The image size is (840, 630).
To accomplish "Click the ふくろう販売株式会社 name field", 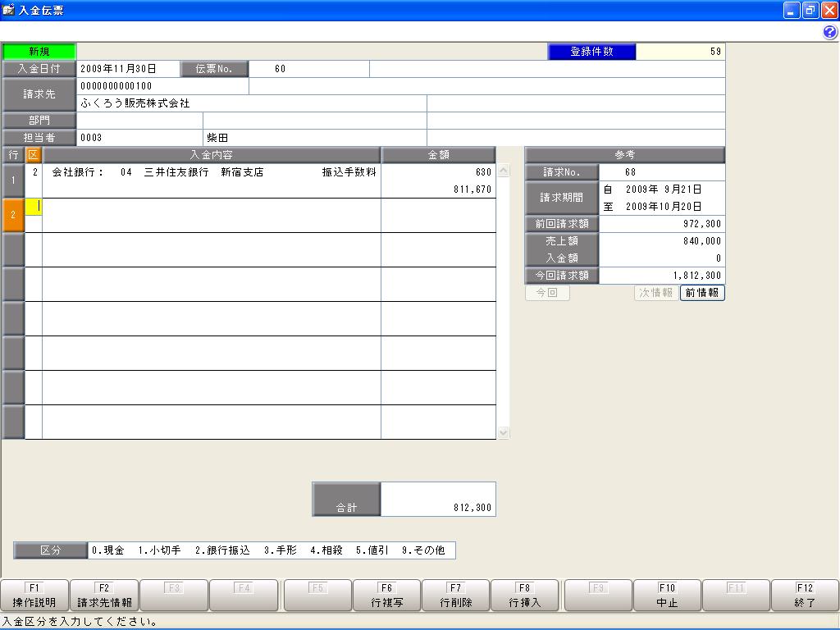I will [x=252, y=103].
